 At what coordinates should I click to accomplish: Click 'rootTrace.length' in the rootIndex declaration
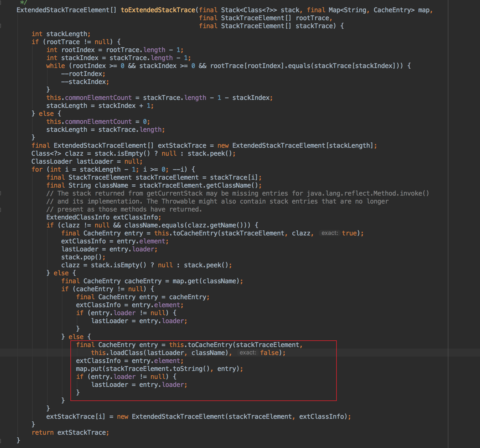136,50
